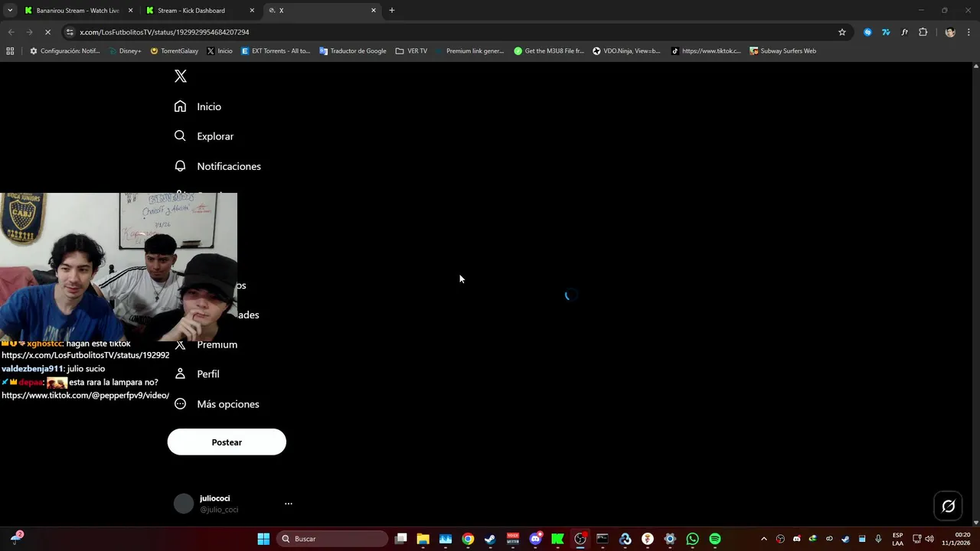
Task: Open a new browser tab
Action: [x=392, y=10]
